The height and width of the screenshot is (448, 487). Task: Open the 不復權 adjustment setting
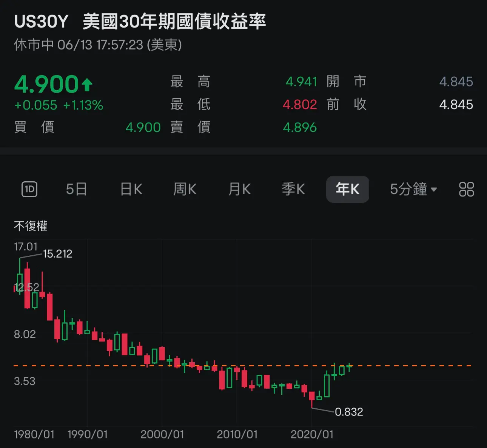31,226
